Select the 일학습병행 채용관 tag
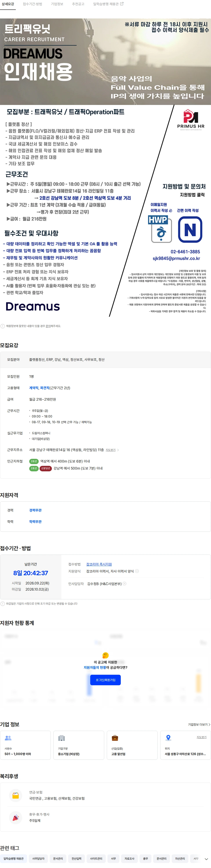The width and height of the screenshot is (211, 868). pyautogui.click(x=13, y=859)
